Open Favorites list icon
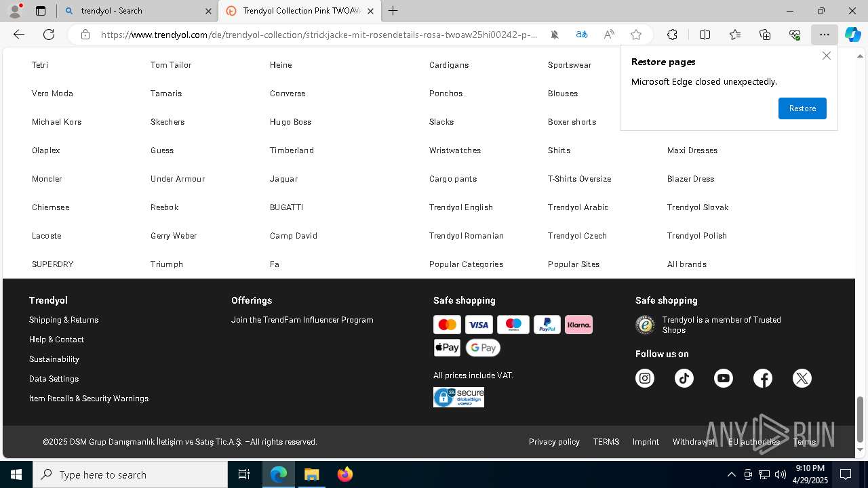This screenshot has width=868, height=488. click(735, 35)
